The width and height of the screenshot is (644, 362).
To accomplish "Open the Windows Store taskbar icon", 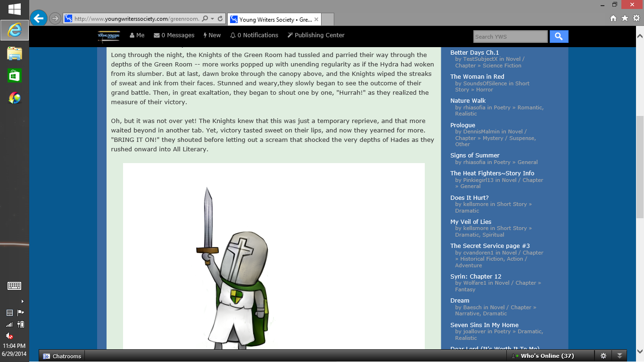I will tap(15, 75).
